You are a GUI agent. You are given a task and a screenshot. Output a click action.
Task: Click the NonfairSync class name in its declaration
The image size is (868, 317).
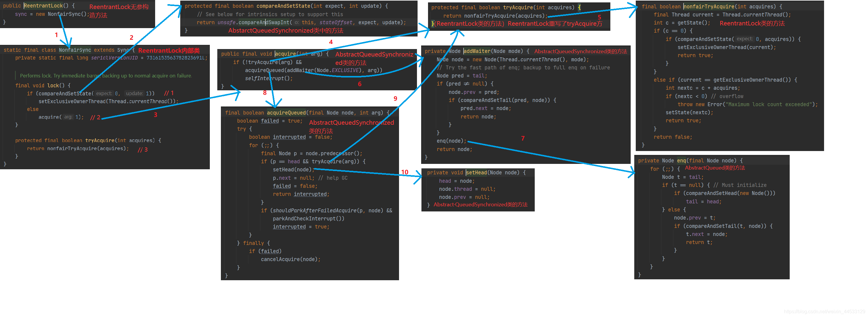click(x=75, y=50)
